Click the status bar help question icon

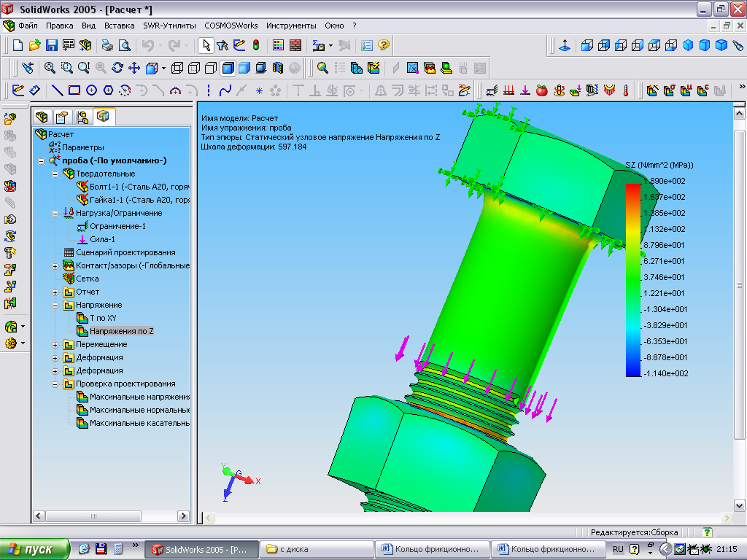point(708,532)
